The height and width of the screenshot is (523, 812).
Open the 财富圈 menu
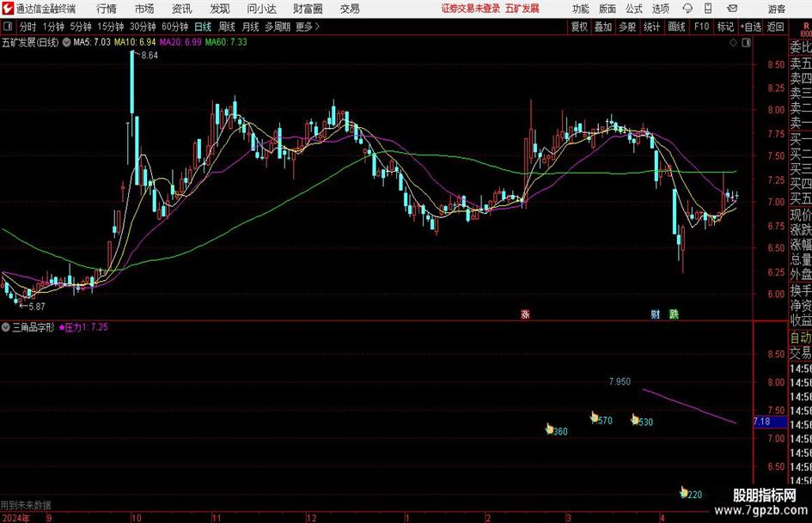coord(308,9)
